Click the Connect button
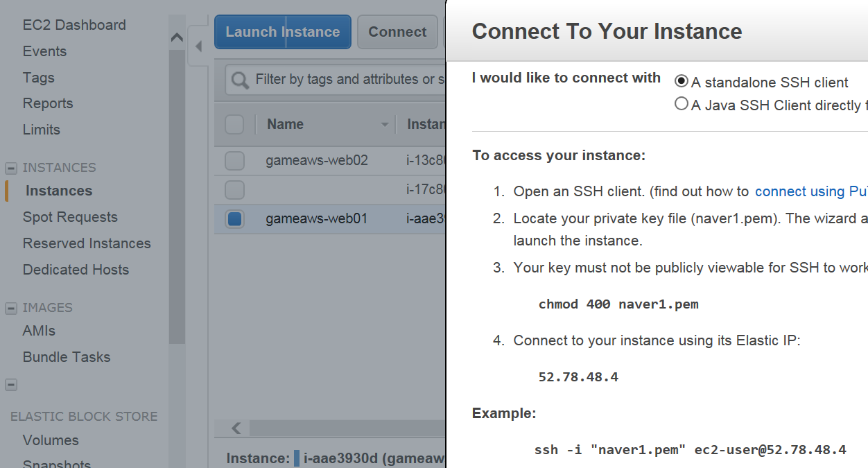868x468 pixels. click(x=397, y=32)
